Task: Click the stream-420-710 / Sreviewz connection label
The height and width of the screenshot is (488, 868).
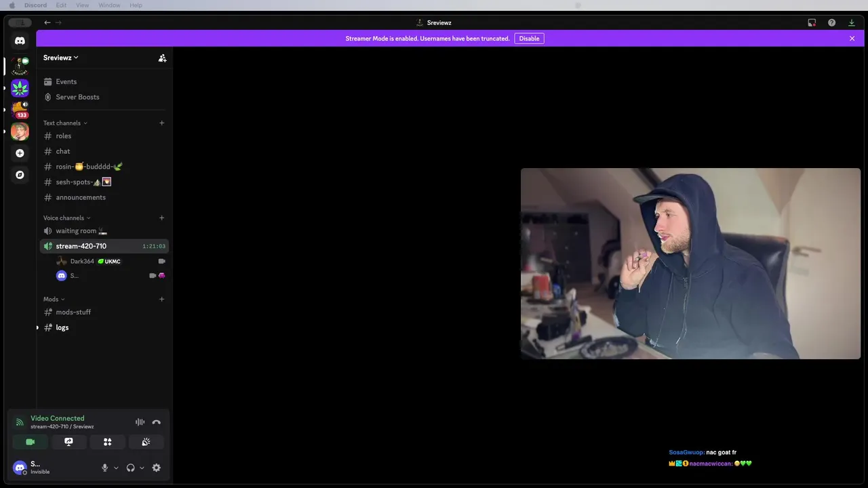Action: [62, 426]
